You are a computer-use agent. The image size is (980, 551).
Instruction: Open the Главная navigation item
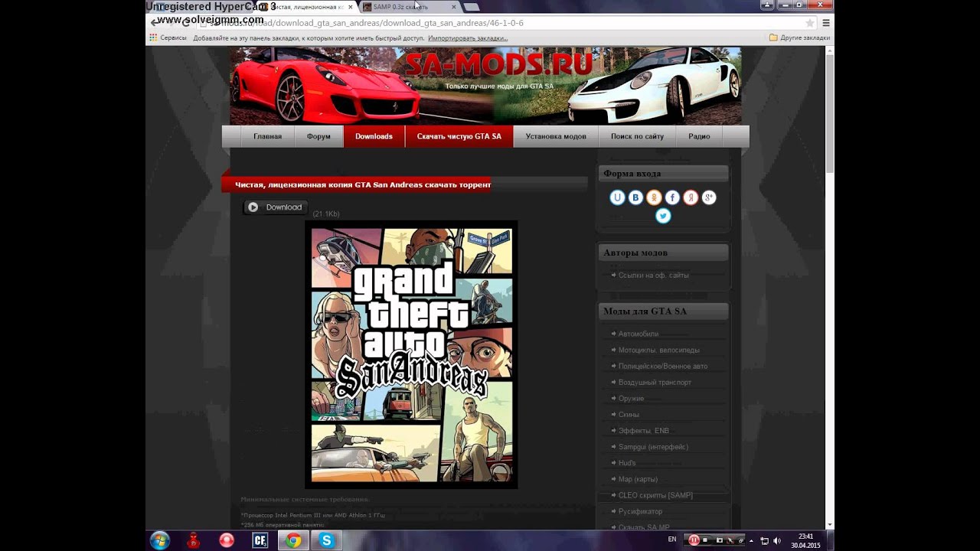pos(267,136)
